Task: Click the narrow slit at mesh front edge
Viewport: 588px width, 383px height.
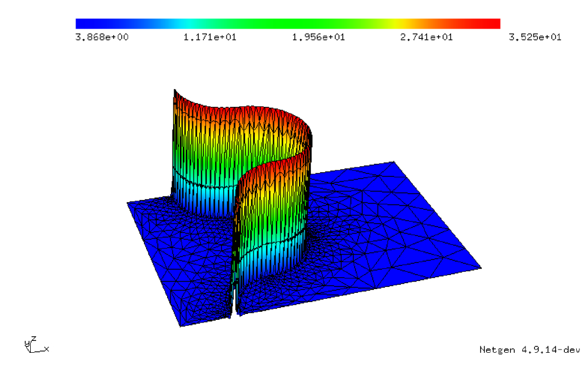Action: pos(234,313)
